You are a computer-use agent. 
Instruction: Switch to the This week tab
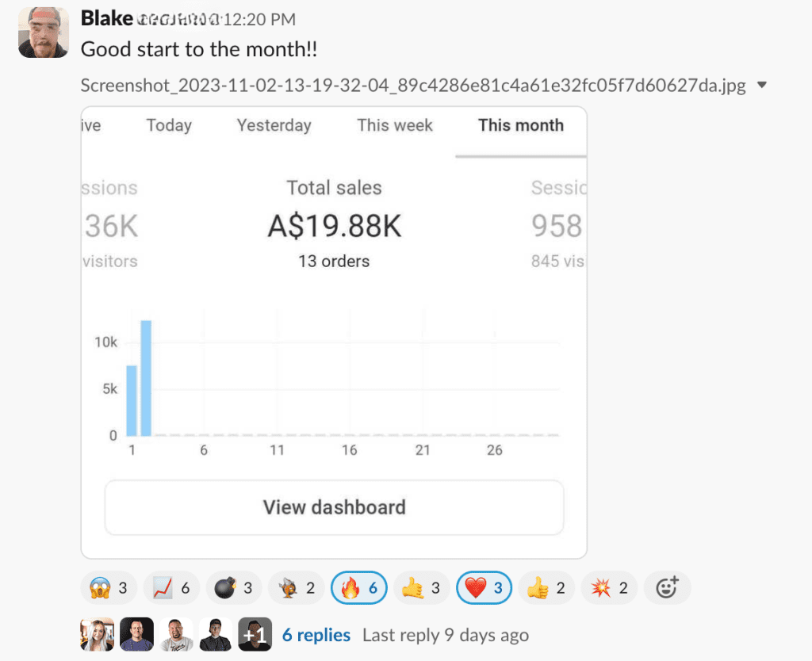point(394,125)
